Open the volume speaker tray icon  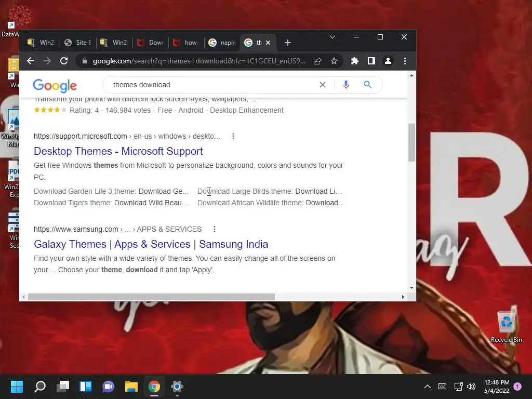tap(471, 387)
